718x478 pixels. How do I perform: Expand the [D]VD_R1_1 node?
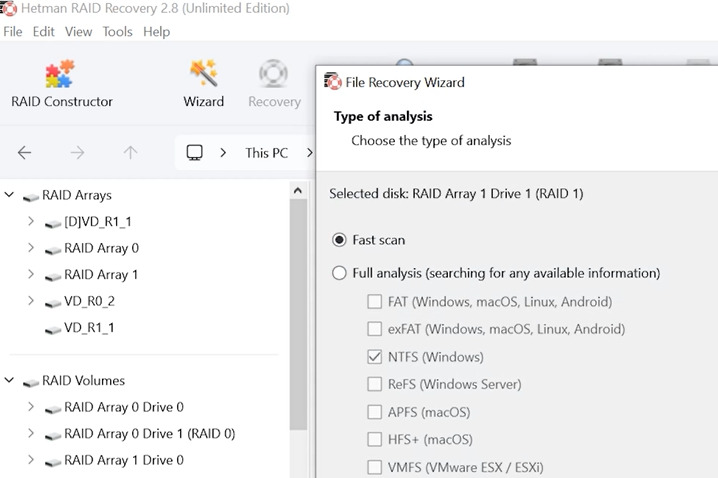(x=31, y=221)
